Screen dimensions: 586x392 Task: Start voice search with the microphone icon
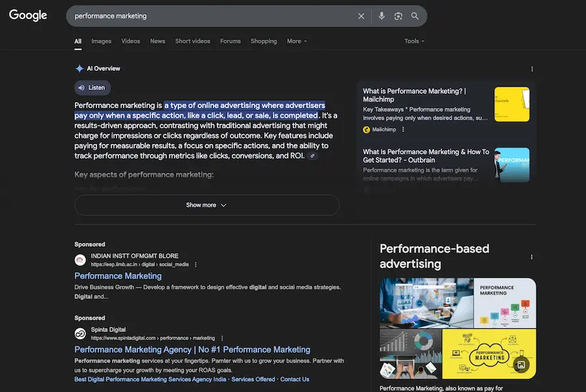(x=382, y=16)
